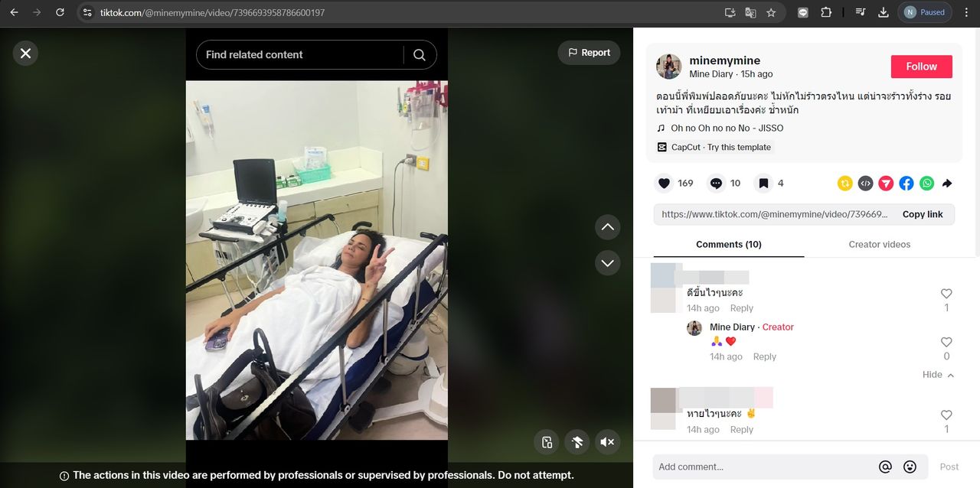
Task: Follow minemymine account
Action: [x=922, y=67]
